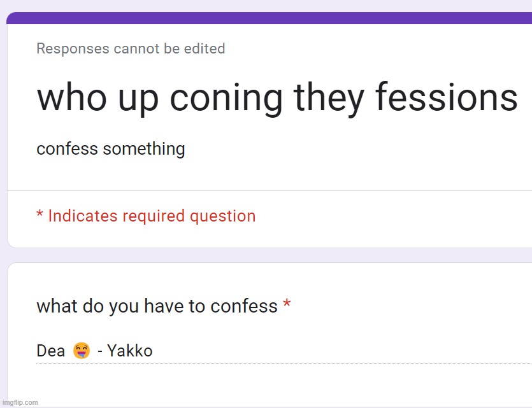Screen dimensions: 532x408
Task: Click the word 'coning' in the form title
Action: pyautogui.click(x=226, y=99)
